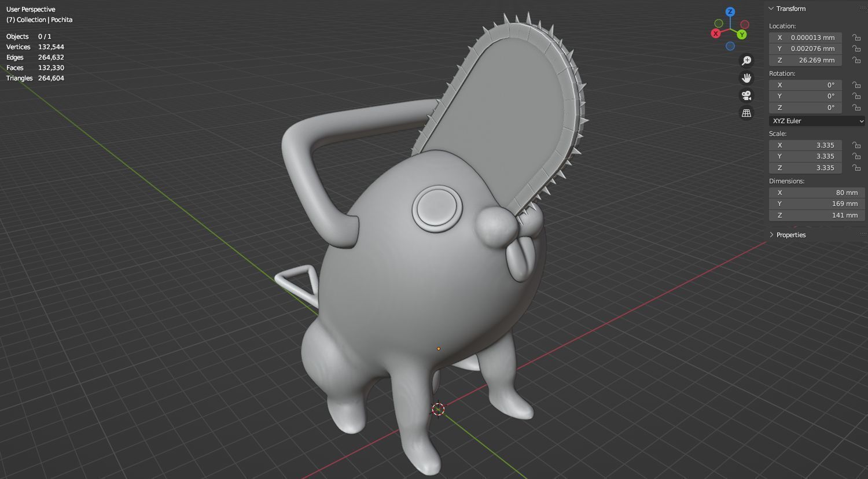Toggle lock on Scale X
The image size is (868, 479).
[x=856, y=145]
